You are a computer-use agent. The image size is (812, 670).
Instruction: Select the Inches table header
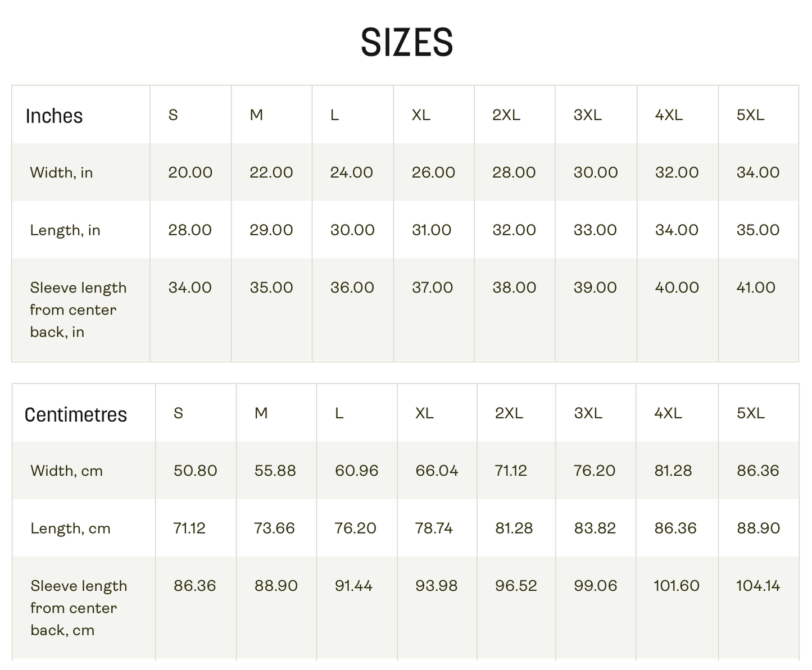click(x=54, y=116)
